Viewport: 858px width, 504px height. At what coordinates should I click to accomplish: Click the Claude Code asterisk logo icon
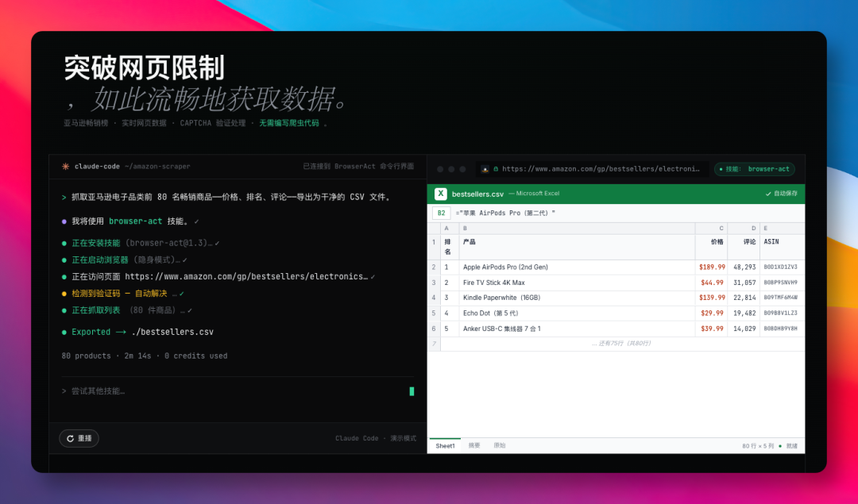66,166
